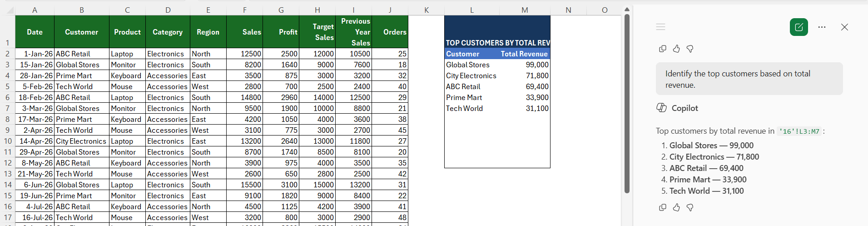Select the Total Revenue header cell
Image resolution: width=868 pixels, height=226 pixels.
(525, 54)
